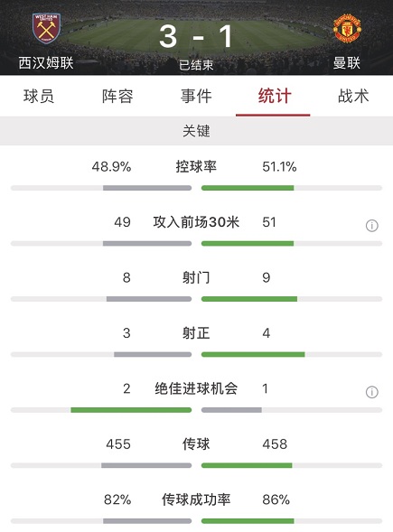Open the 战术 tab
Viewport: 393px width, 532px height.
353,96
